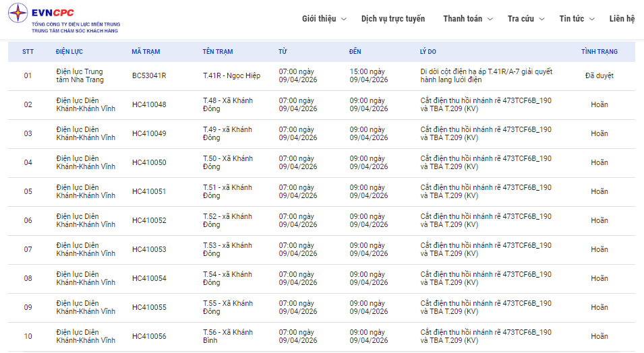Select station code HC410056 in row 10
644x353 pixels.
pyautogui.click(x=149, y=336)
